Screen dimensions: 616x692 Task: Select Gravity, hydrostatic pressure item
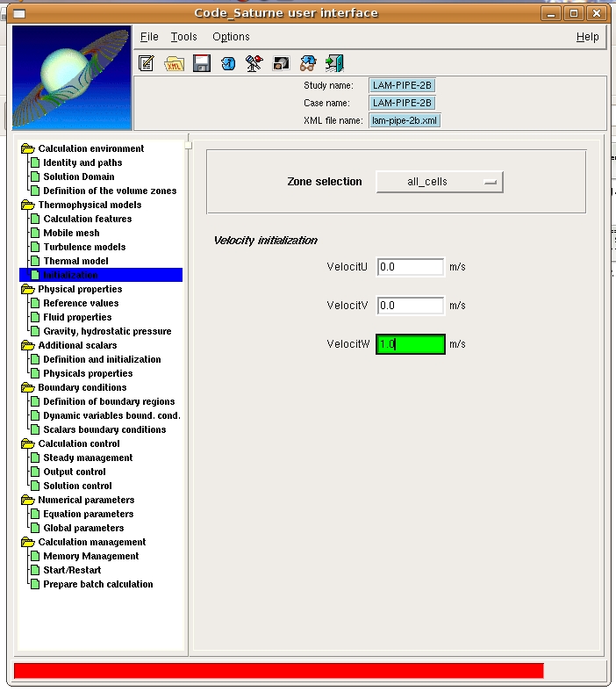[x=107, y=331]
